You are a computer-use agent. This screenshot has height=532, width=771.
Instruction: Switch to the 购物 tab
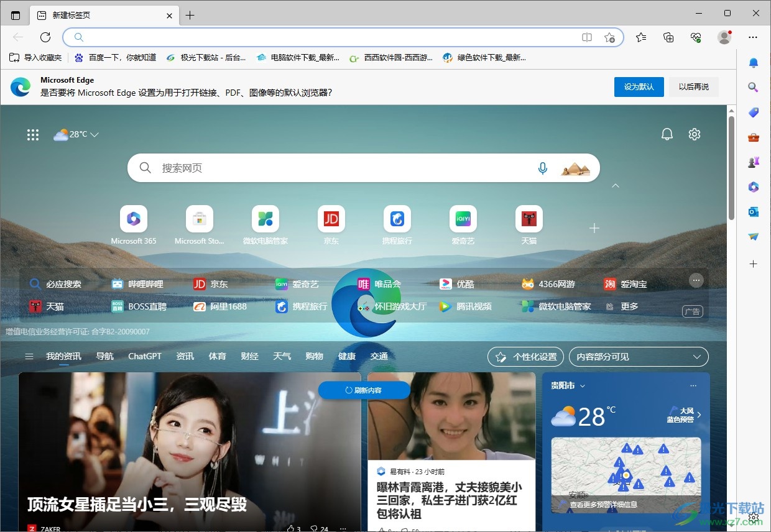coord(314,357)
